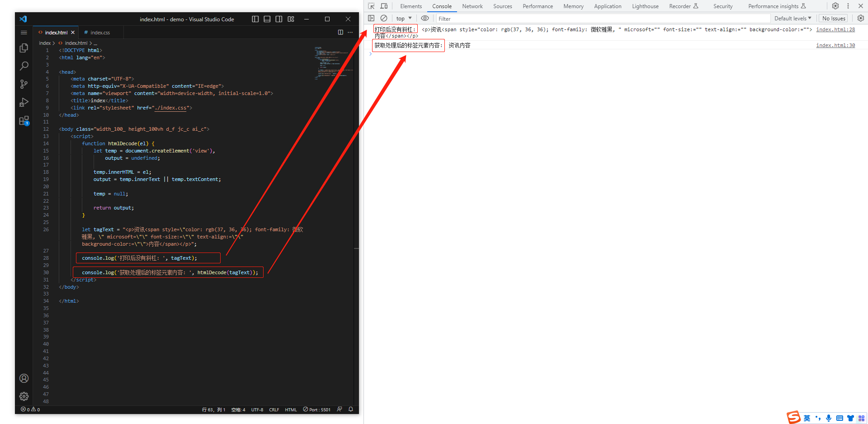The image size is (868, 424).
Task: Click the code minimap in the editor
Action: [x=333, y=63]
